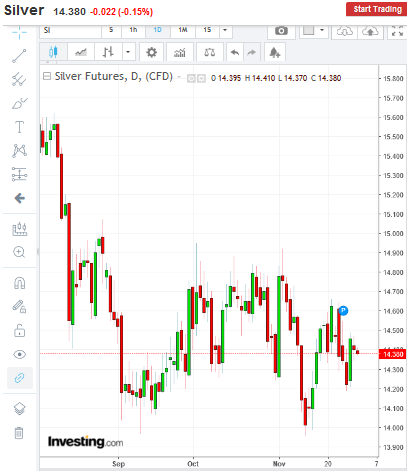Open chart properties gear icon
Screen dimensions: 407x471
click(x=152, y=52)
